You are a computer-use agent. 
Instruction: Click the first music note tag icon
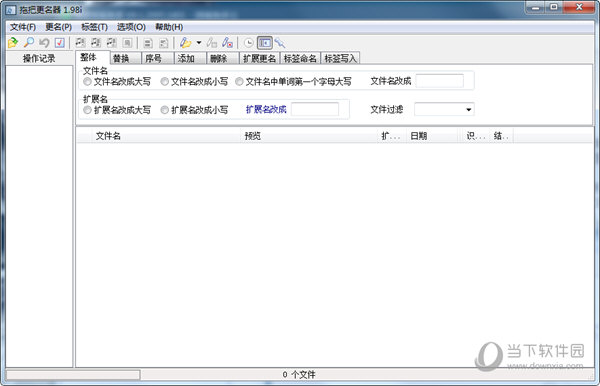pos(80,42)
